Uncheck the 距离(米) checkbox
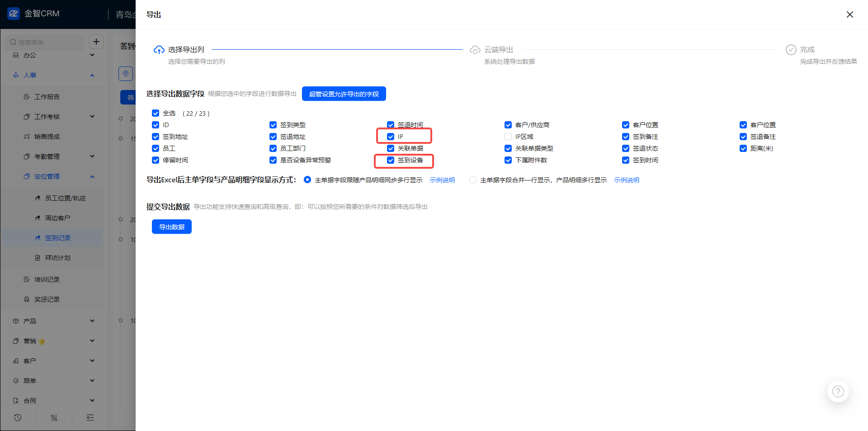868x431 pixels. pyautogui.click(x=743, y=148)
